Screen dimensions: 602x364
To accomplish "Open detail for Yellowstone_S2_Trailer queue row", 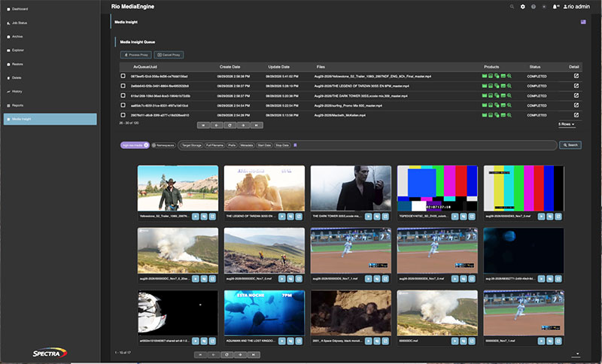I will (576, 76).
